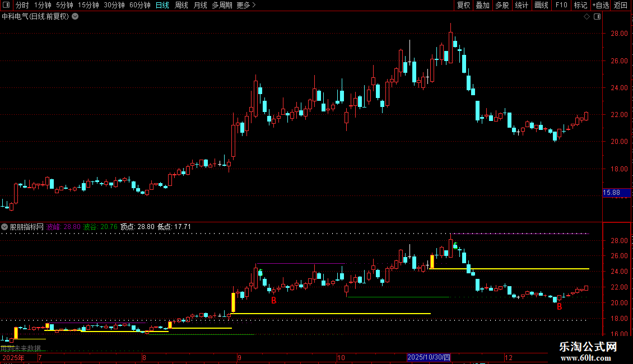Click the 股朋指标网 indicator name
Viewport: 633px width, 364px height.
27,227
